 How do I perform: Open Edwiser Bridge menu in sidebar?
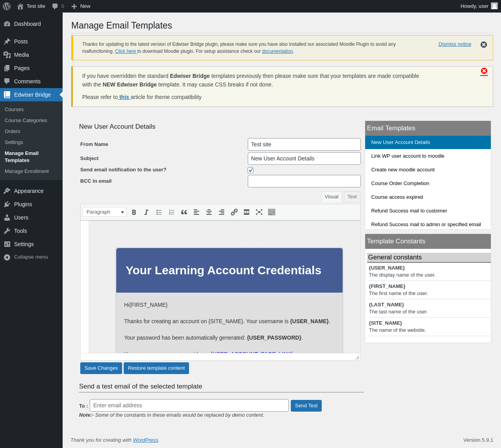(x=31, y=95)
